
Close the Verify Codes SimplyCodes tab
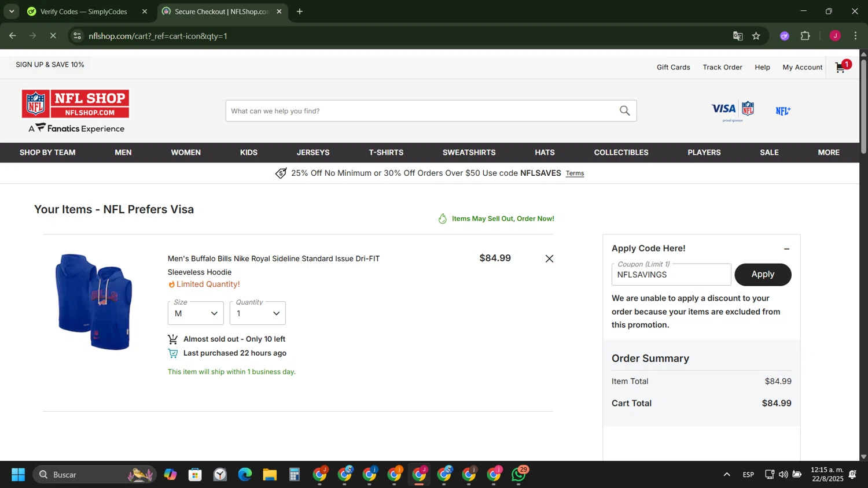click(145, 12)
